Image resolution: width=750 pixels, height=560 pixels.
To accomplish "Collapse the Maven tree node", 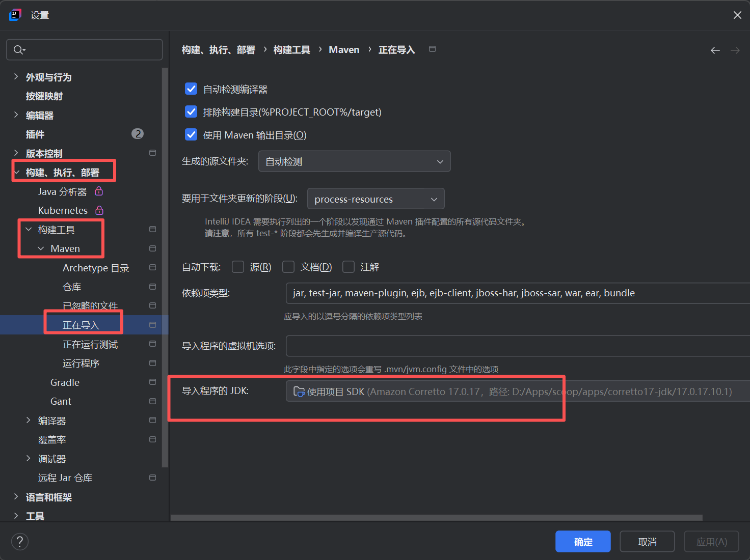I will coord(41,248).
